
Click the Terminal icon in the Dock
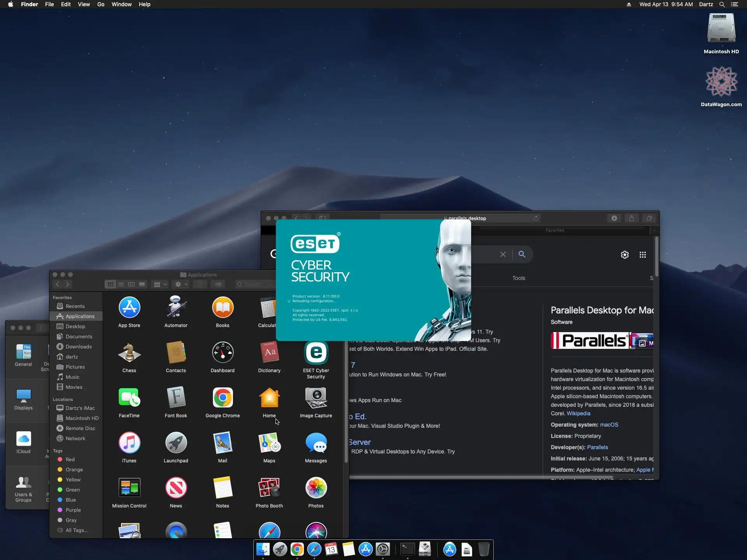click(407, 549)
